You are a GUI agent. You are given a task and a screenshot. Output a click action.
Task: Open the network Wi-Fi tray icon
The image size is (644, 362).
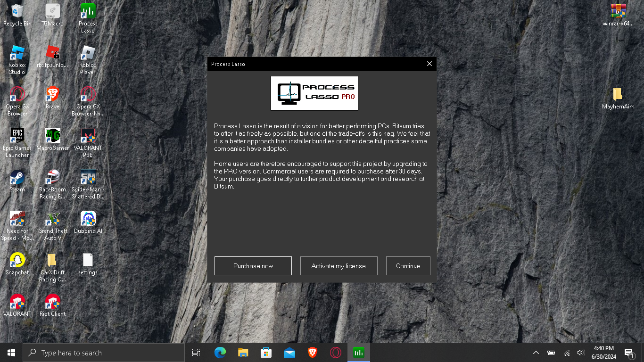point(567,353)
